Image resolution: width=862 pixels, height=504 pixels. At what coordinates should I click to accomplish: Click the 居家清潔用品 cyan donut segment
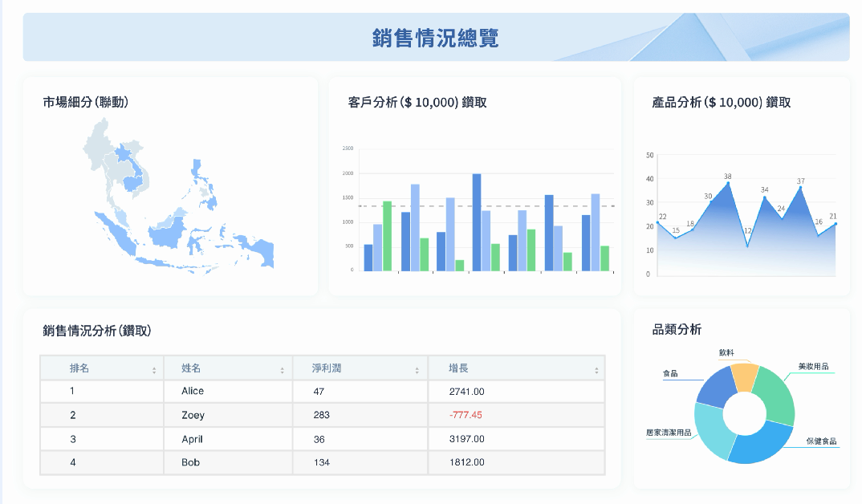coord(711,430)
